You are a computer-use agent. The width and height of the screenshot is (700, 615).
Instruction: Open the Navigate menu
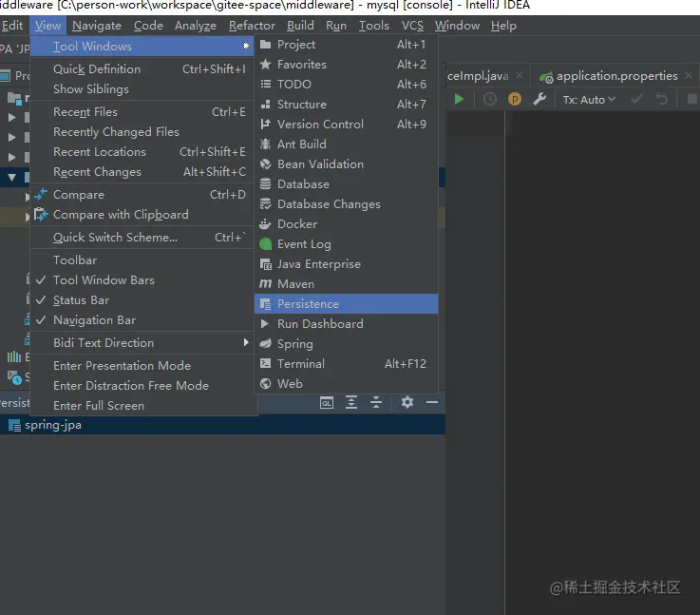(x=97, y=26)
